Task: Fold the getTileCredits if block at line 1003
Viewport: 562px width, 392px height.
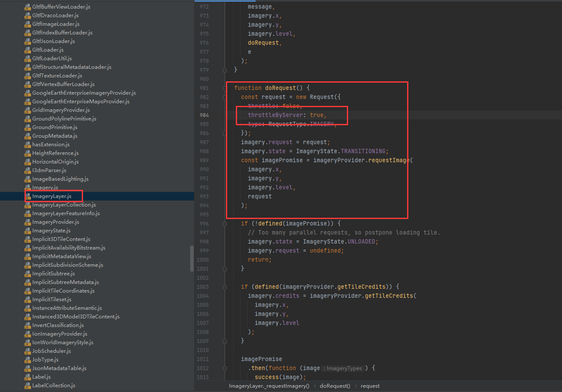Action: (x=225, y=287)
